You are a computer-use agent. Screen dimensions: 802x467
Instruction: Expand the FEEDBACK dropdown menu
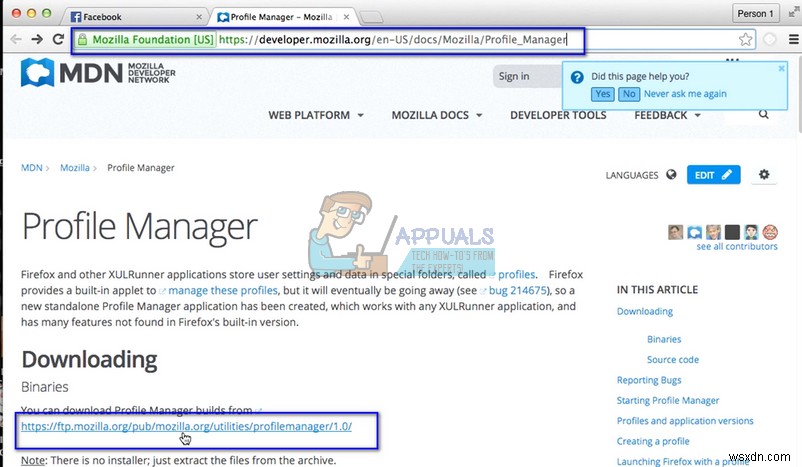tap(667, 115)
